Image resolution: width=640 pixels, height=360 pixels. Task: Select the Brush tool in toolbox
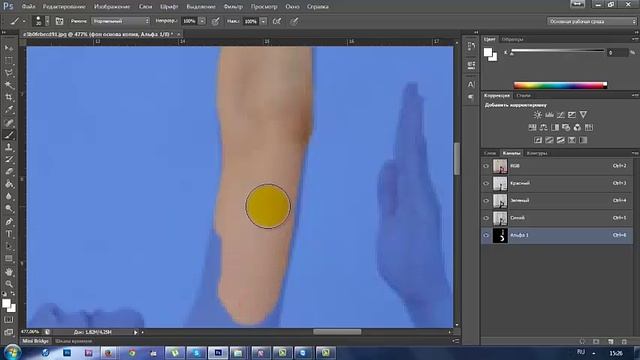coord(9,135)
